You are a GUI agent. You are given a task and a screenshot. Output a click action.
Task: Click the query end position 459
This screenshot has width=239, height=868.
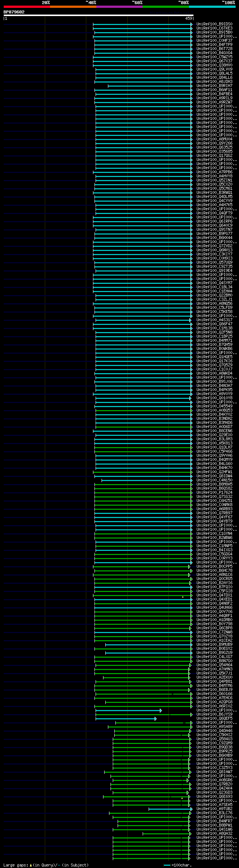188,18
